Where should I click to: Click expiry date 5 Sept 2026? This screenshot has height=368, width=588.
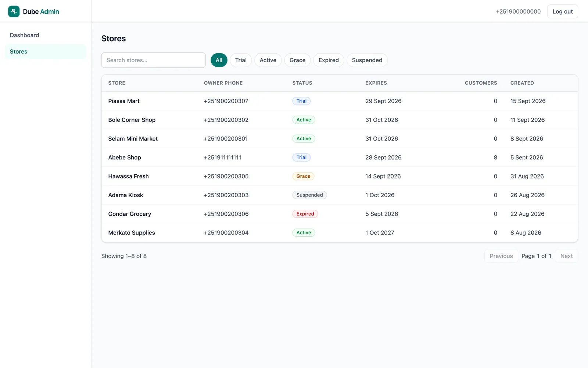[x=381, y=214]
